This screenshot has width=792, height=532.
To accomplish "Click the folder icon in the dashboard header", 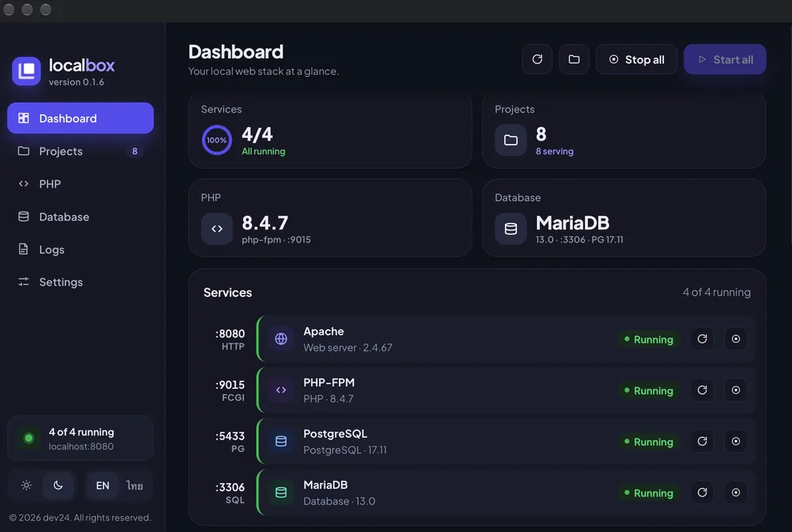I will (x=573, y=59).
